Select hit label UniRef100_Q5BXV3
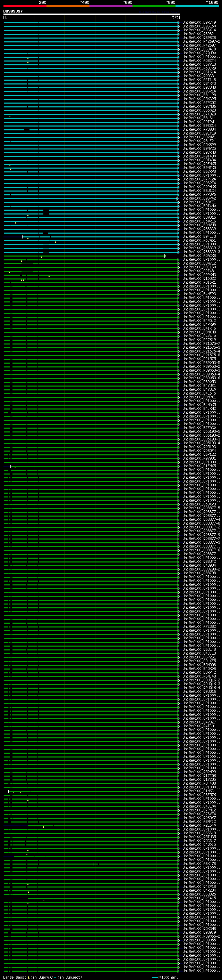222x980 pixels. tap(199, 504)
